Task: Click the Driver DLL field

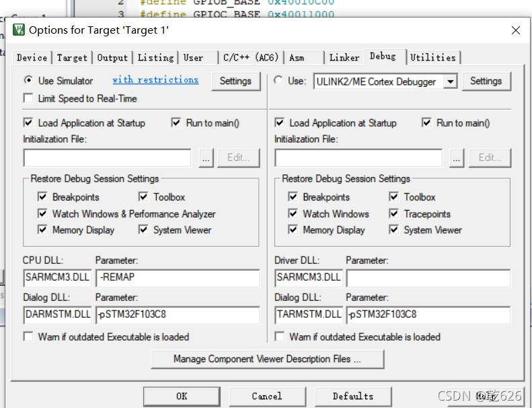Action: (309, 277)
